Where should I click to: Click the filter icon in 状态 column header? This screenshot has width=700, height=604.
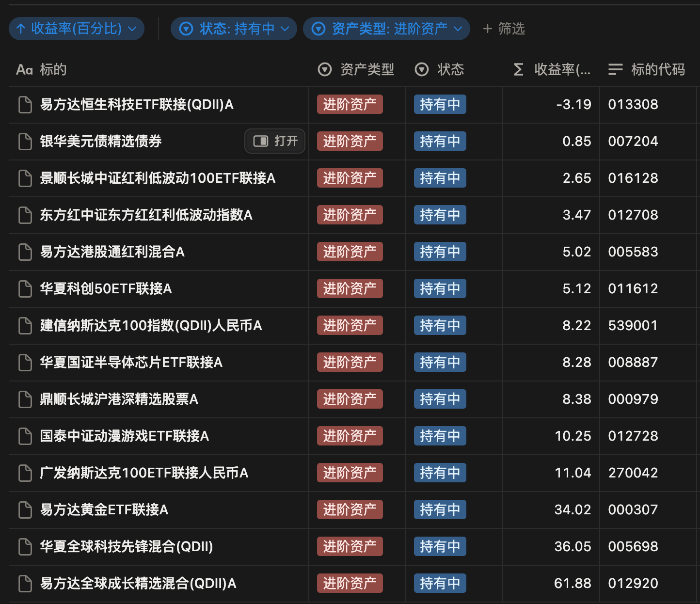pos(422,69)
